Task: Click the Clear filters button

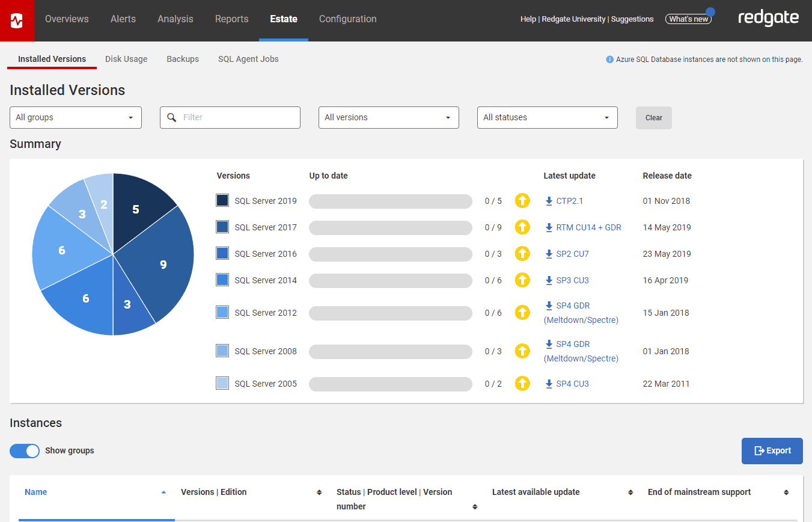Action: coord(654,118)
